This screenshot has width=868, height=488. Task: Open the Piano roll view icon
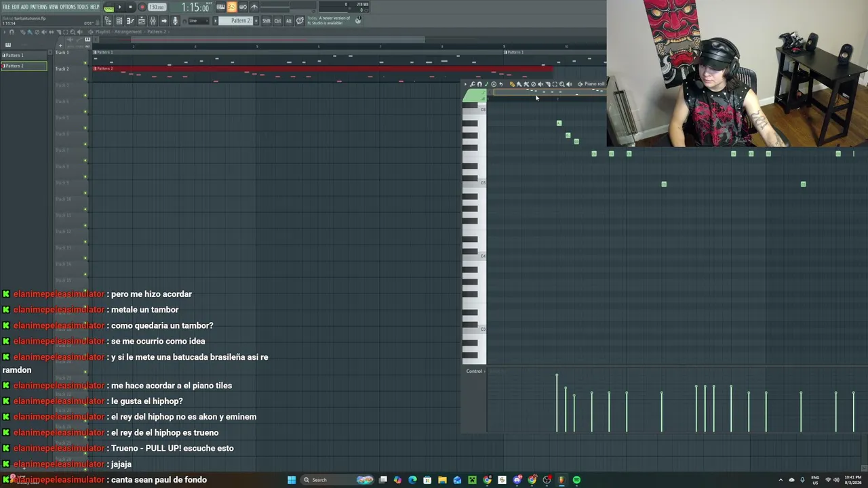pyautogui.click(x=130, y=21)
